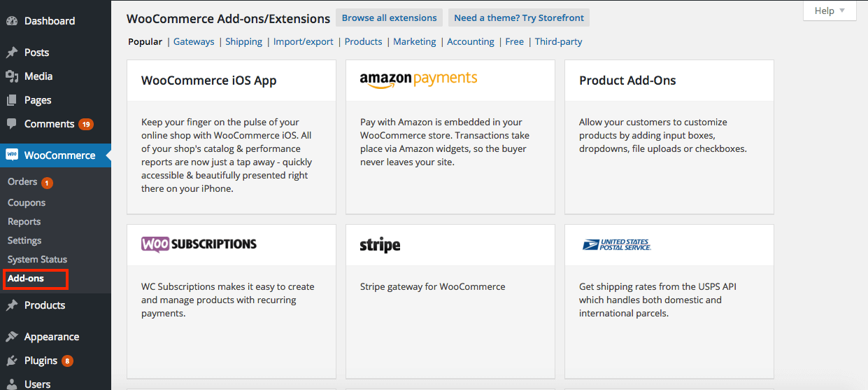Click the Dashboard gauge icon
The width and height of the screenshot is (868, 390).
[12, 21]
